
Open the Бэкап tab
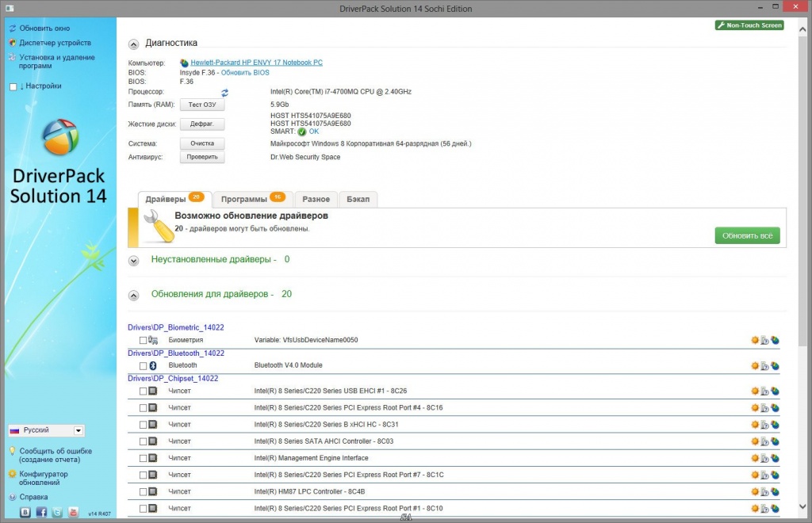coord(358,199)
